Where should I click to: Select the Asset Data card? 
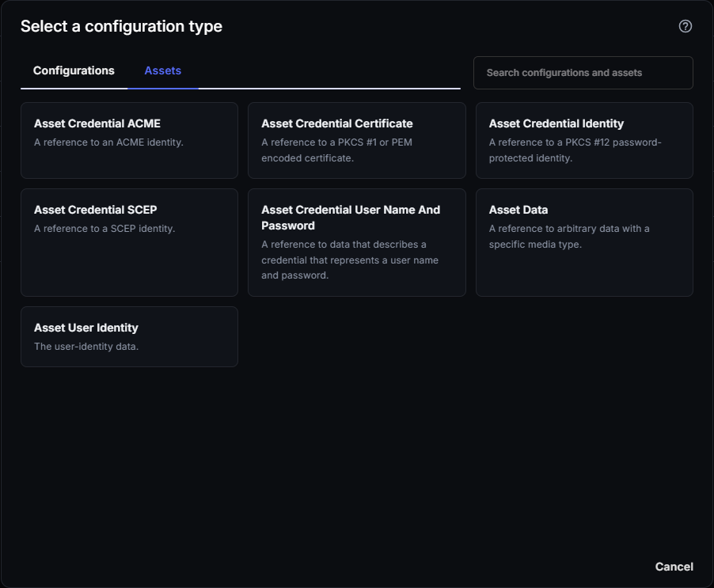tap(584, 243)
